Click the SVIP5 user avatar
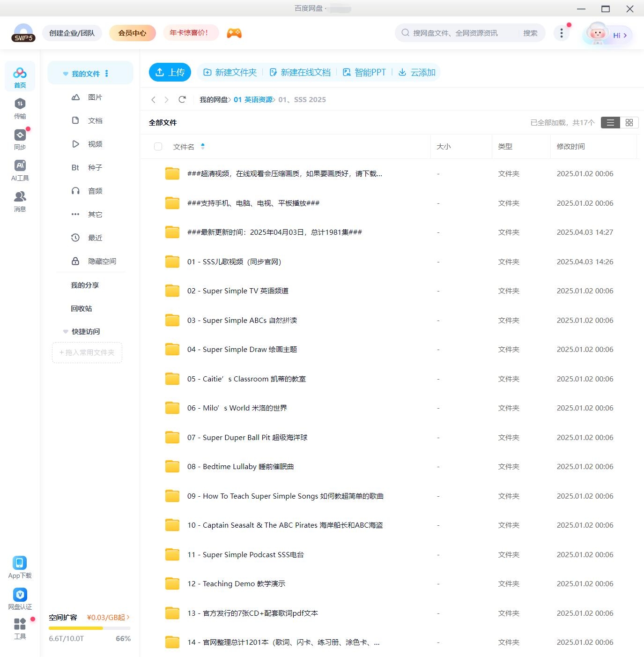This screenshot has height=657, width=644. tap(23, 33)
